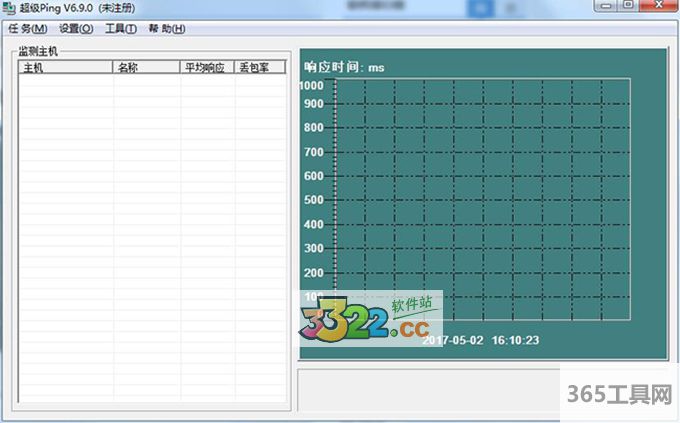Sort list by the 主机 column header
The image size is (680, 423).
click(65, 68)
